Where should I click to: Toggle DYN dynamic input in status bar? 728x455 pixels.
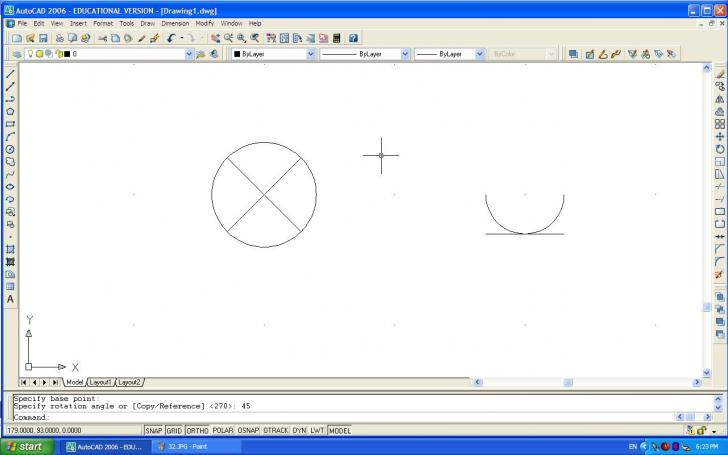(x=299, y=430)
